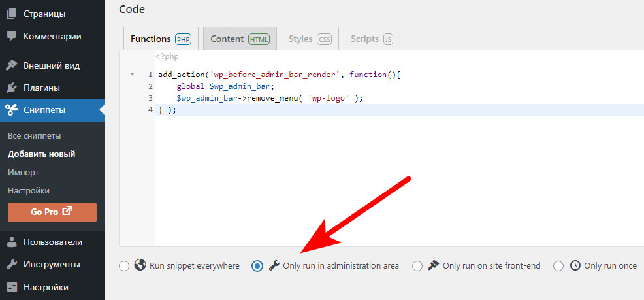Click the Code section heading
Viewport: 644px width, 300px height.
pyautogui.click(x=132, y=9)
